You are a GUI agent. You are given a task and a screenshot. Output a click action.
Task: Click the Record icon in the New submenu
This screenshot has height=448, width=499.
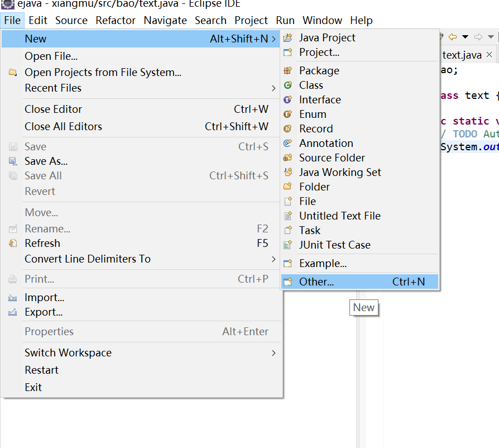tap(287, 128)
